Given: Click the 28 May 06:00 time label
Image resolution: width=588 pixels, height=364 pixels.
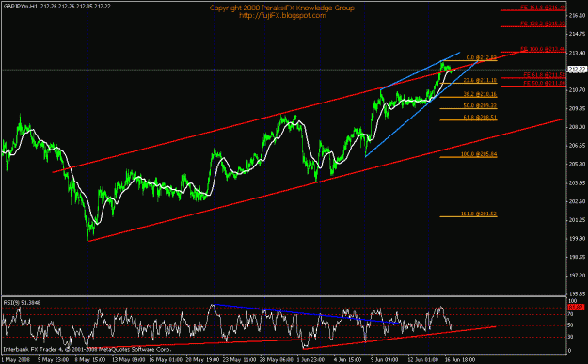Looking at the screenshot, I should tap(278, 360).
